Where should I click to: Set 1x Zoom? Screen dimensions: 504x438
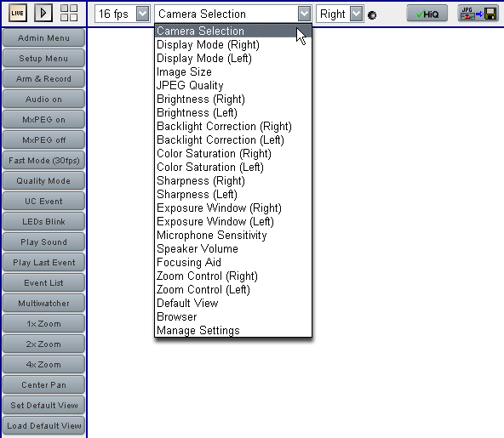(43, 324)
